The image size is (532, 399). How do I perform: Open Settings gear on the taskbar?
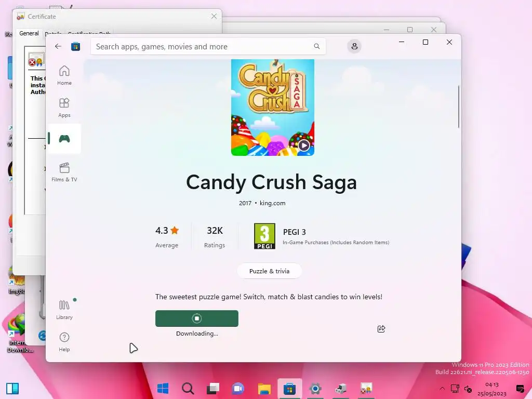[x=315, y=388]
